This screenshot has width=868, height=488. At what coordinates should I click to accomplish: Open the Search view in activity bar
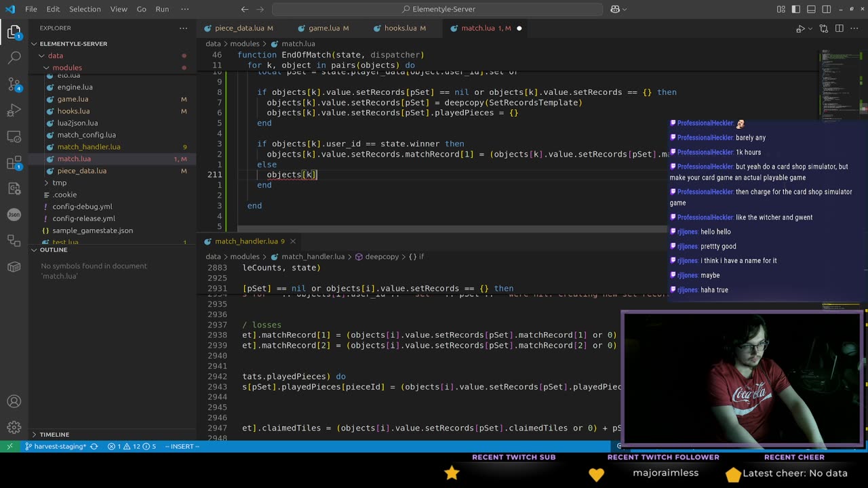[x=14, y=58]
